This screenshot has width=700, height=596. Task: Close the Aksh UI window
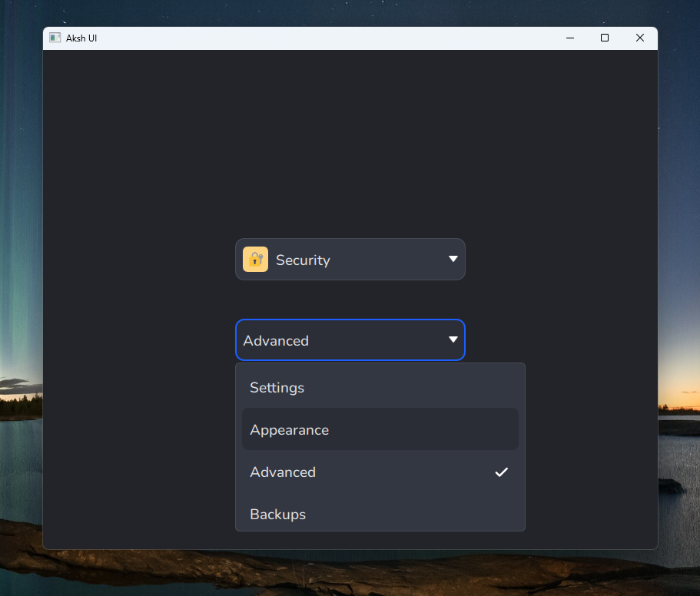tap(640, 38)
